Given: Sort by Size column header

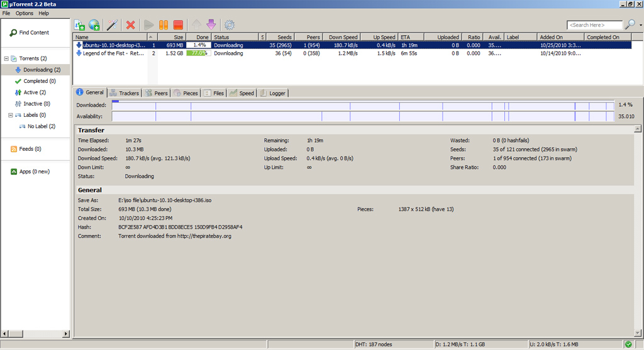Looking at the screenshot, I should [172, 37].
